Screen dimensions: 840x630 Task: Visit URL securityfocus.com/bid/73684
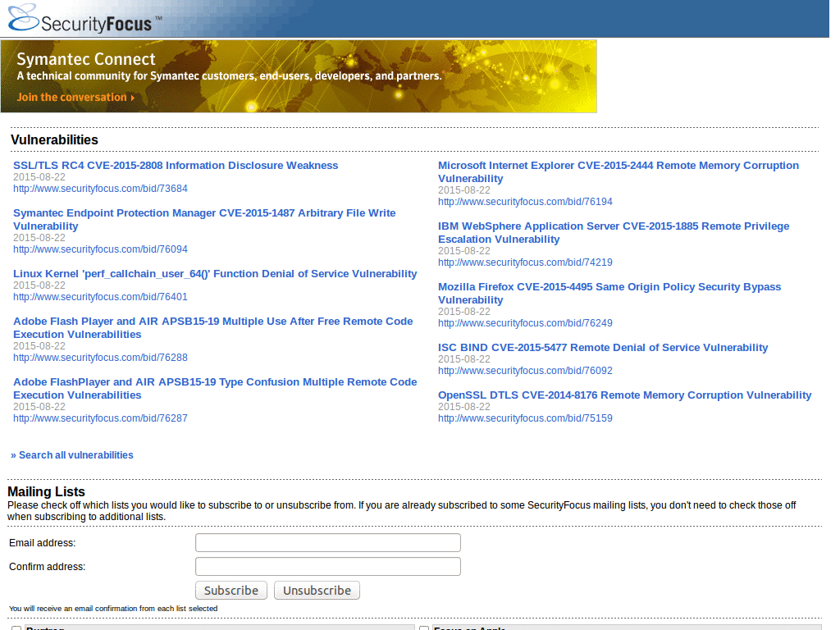(100, 189)
